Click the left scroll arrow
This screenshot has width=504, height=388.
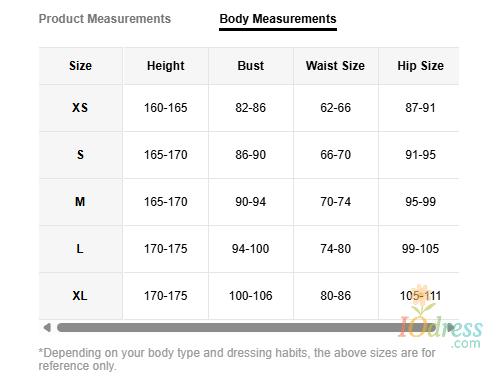click(x=47, y=328)
